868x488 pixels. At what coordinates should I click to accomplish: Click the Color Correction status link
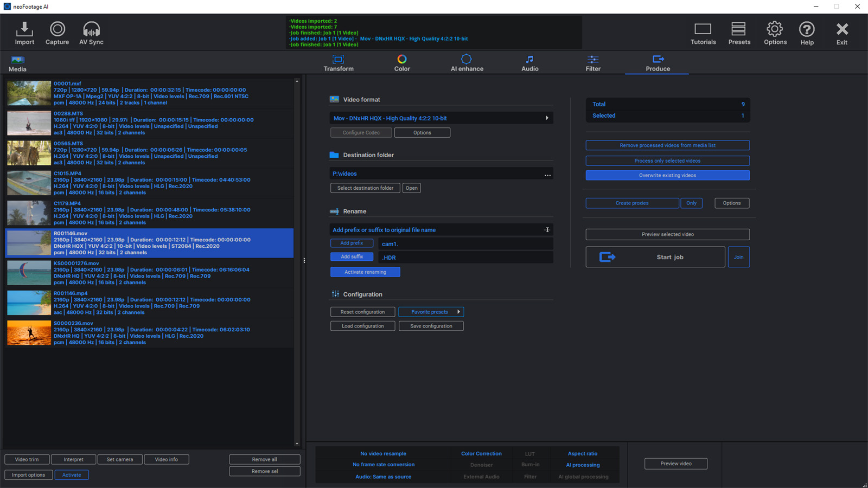(x=481, y=453)
